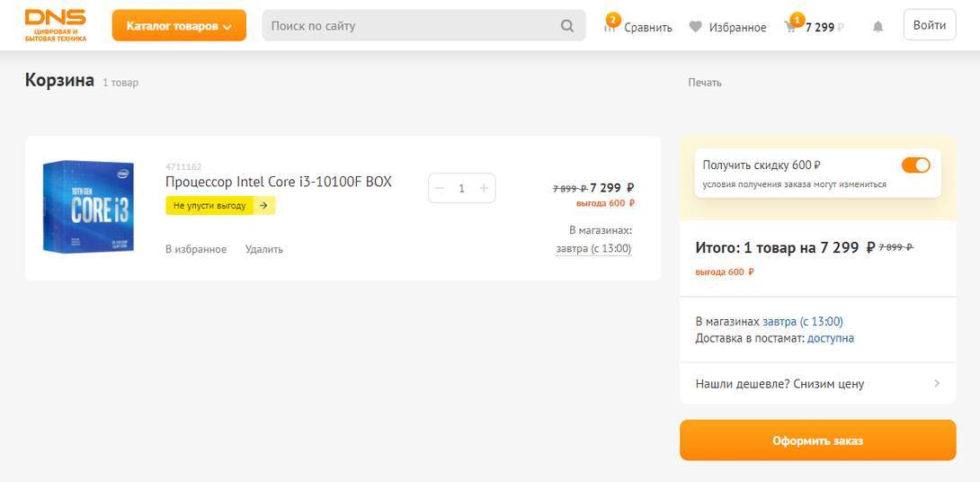
Task: Disable the 600 ₽ discount toggle
Action: point(915,165)
